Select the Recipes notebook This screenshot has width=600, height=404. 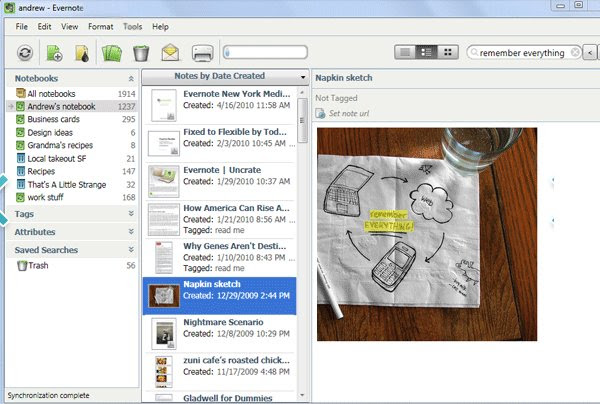(72, 171)
